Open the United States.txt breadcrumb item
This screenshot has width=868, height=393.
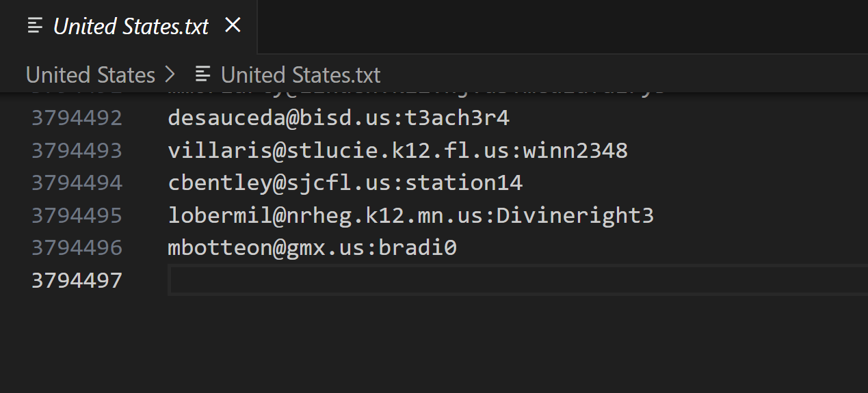(300, 74)
